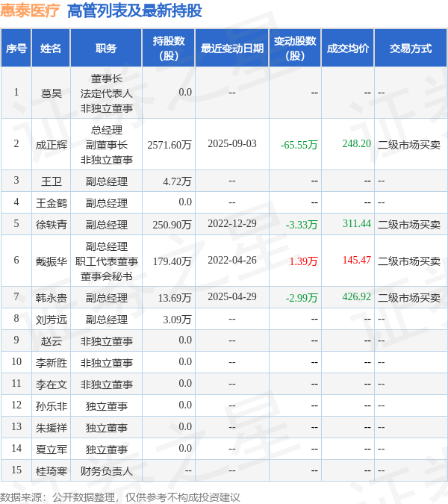Click the price 311.44
This screenshot has width=448, height=504.
356,223
